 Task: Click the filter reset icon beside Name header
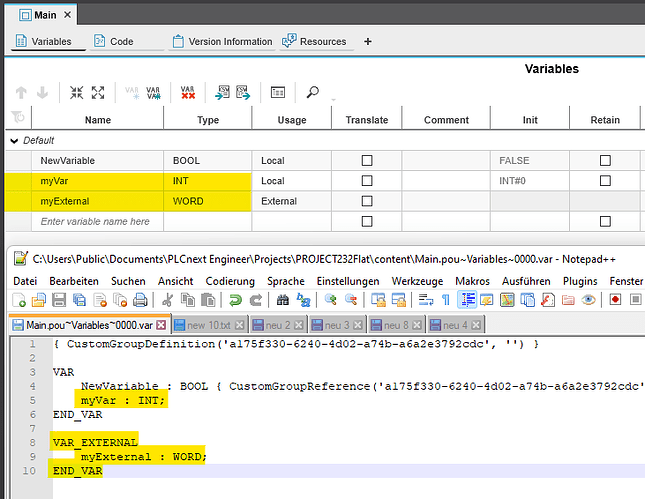pos(18,118)
